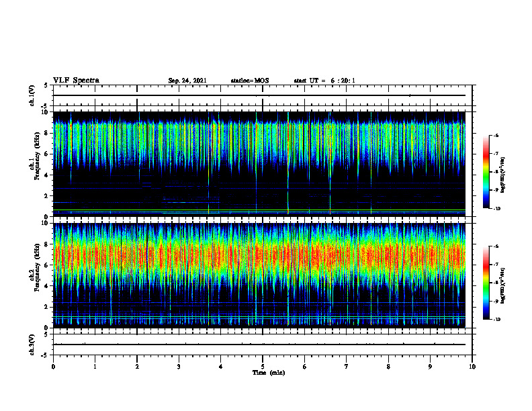This screenshot has width=532, height=411.
Task: Select the ch.1 "Frequency (kHz)" axis label
Action: [37, 156]
